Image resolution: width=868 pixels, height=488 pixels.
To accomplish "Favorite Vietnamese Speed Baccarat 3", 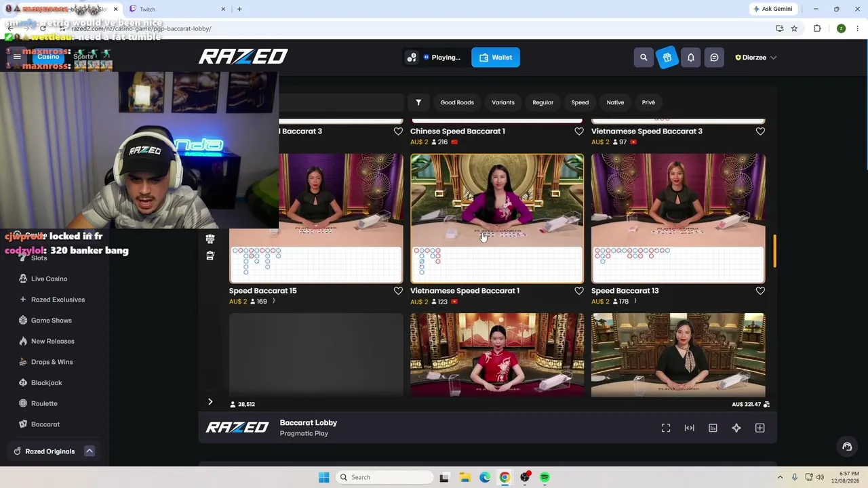I will tap(760, 131).
